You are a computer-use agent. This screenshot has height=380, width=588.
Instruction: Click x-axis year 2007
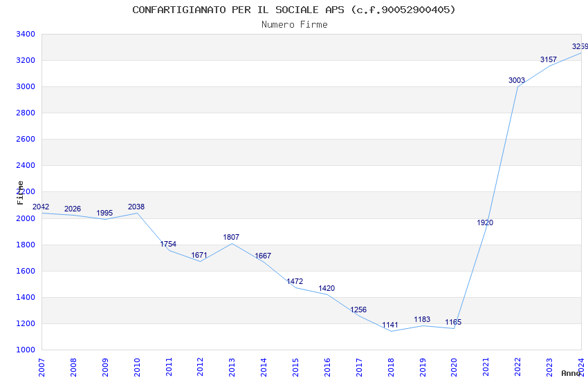coord(42,368)
